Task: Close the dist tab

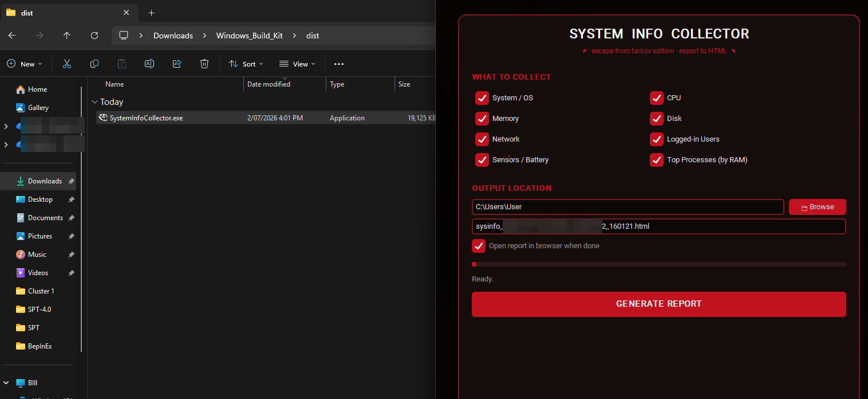Action: tap(127, 13)
